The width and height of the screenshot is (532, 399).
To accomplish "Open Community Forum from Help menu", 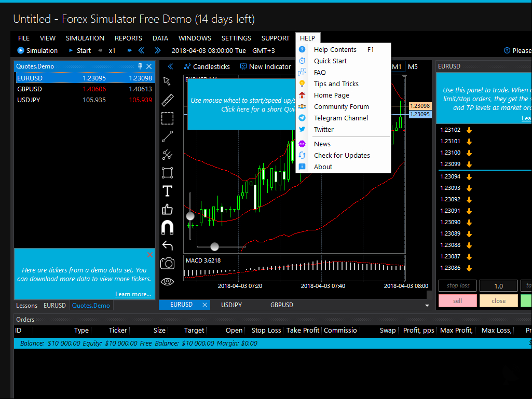I will 344,106.
